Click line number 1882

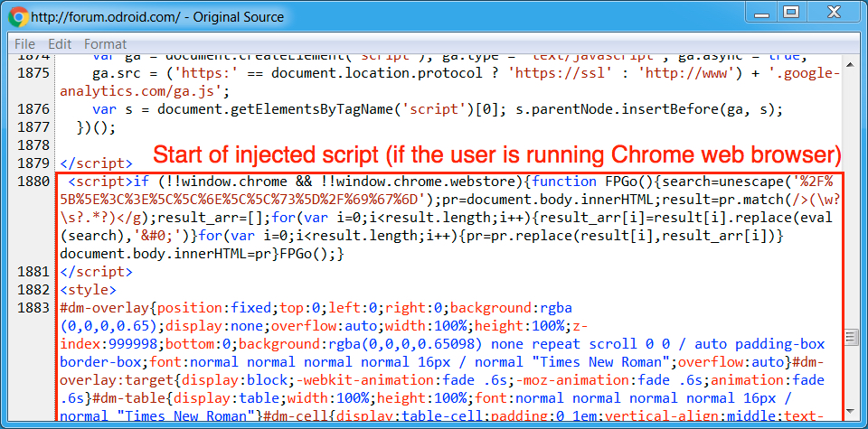33,290
